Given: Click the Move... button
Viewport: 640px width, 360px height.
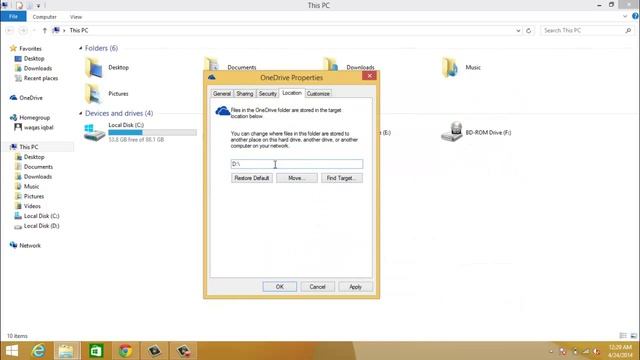Looking at the screenshot, I should coord(297,178).
